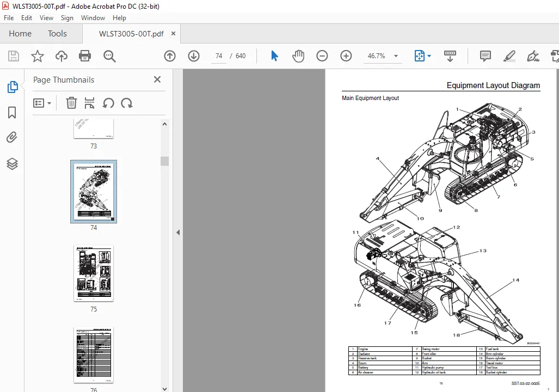Select the highlighter pen tool
The width and height of the screenshot is (559, 392).
pyautogui.click(x=509, y=56)
